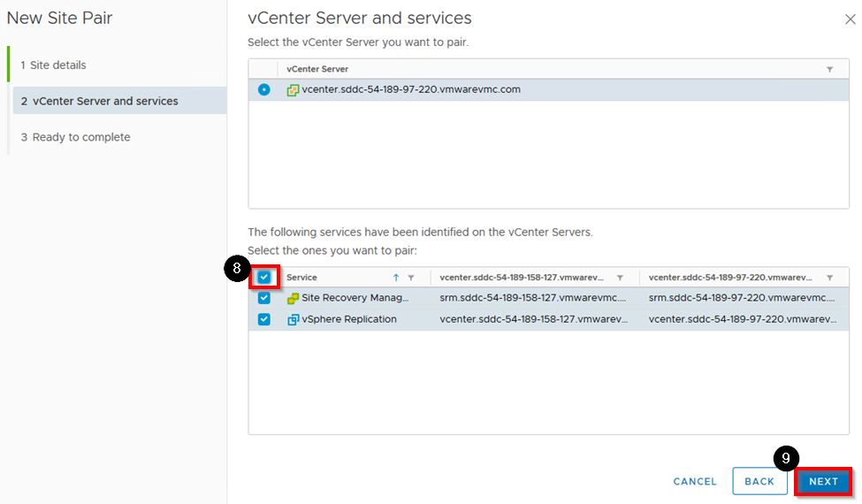Viewport: 862px width, 504px height.
Task: Click the vCenter server icon in first table
Action: pyautogui.click(x=293, y=89)
